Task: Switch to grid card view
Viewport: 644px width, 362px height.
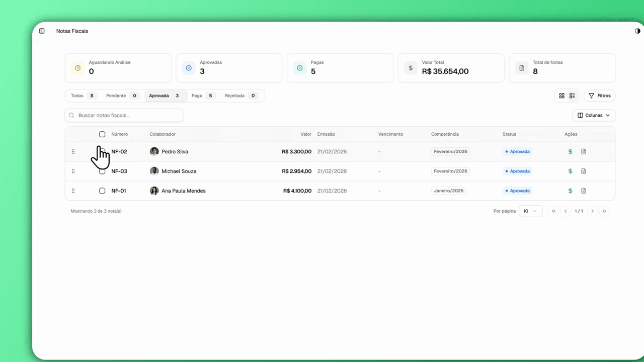Action: (562, 96)
